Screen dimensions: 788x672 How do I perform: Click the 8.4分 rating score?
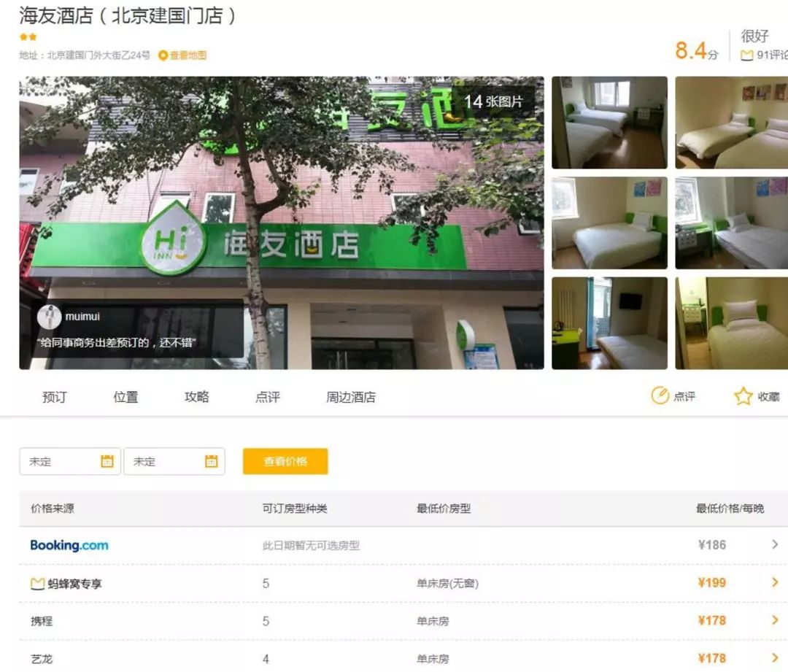click(x=697, y=51)
